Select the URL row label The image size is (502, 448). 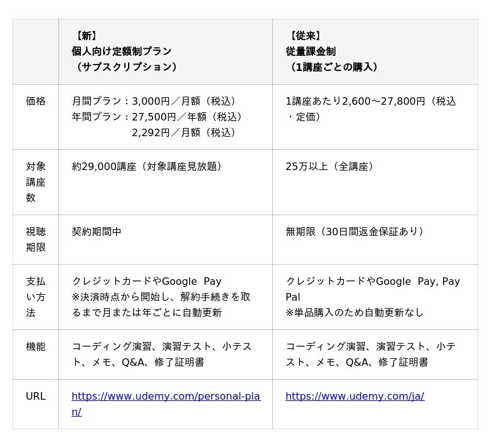[36, 396]
